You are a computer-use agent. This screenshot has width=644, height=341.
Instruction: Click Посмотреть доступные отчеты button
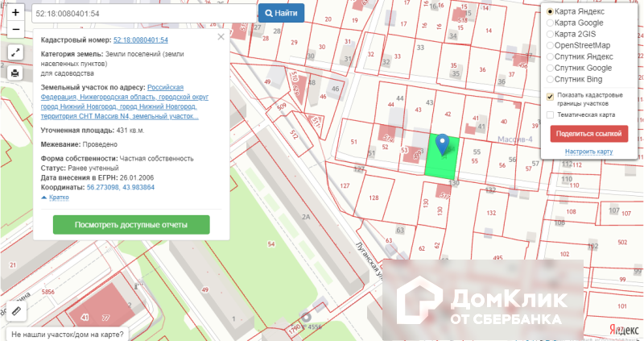(131, 225)
